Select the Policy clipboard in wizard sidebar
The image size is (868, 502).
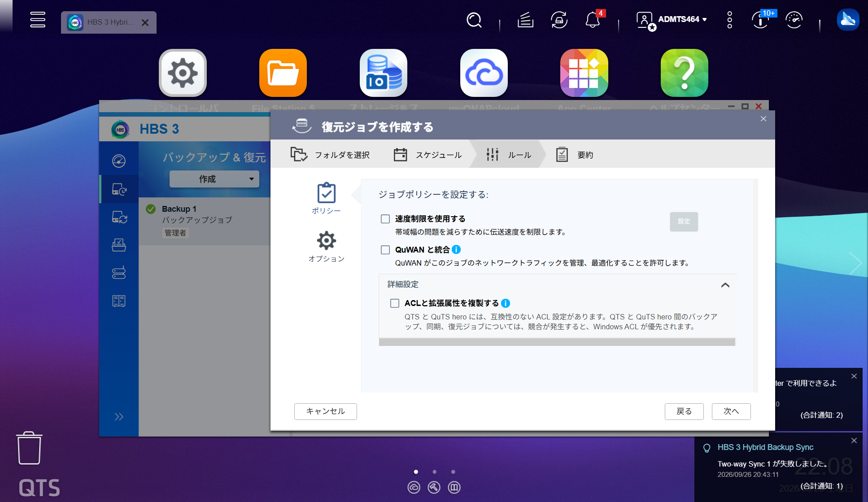tap(327, 198)
